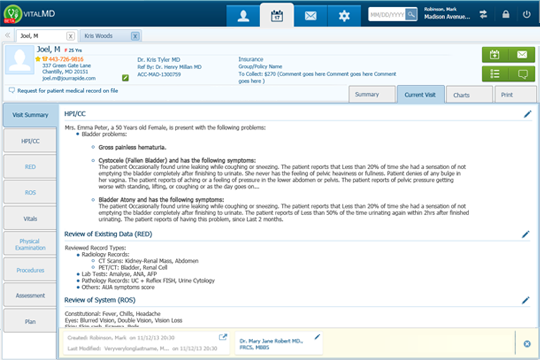
Task: Click the patient avatar photo
Action: tap(20, 60)
